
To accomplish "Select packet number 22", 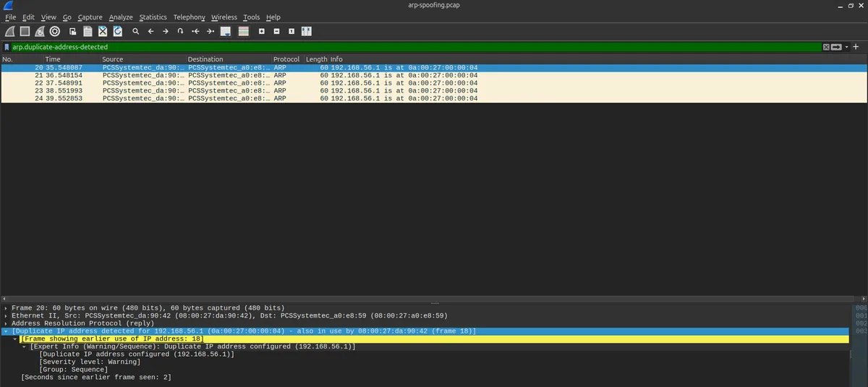I will tap(434, 83).
